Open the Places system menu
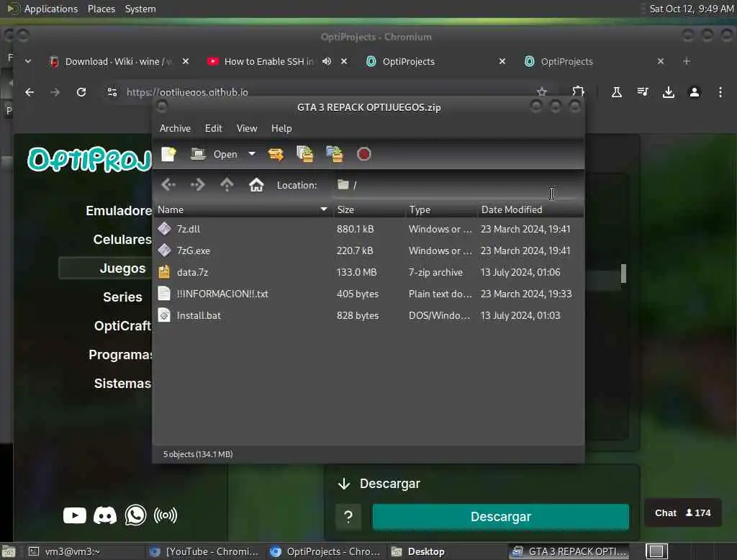The height and width of the screenshot is (560, 737). click(x=101, y=9)
